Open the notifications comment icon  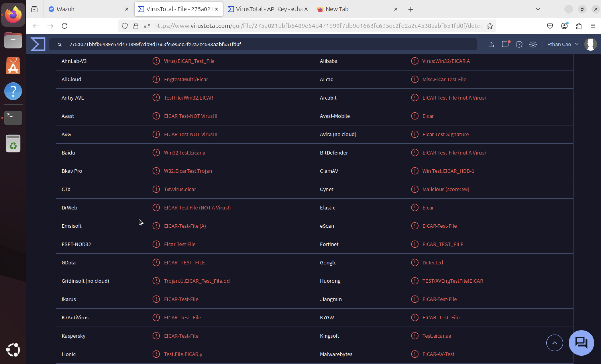pos(505,44)
